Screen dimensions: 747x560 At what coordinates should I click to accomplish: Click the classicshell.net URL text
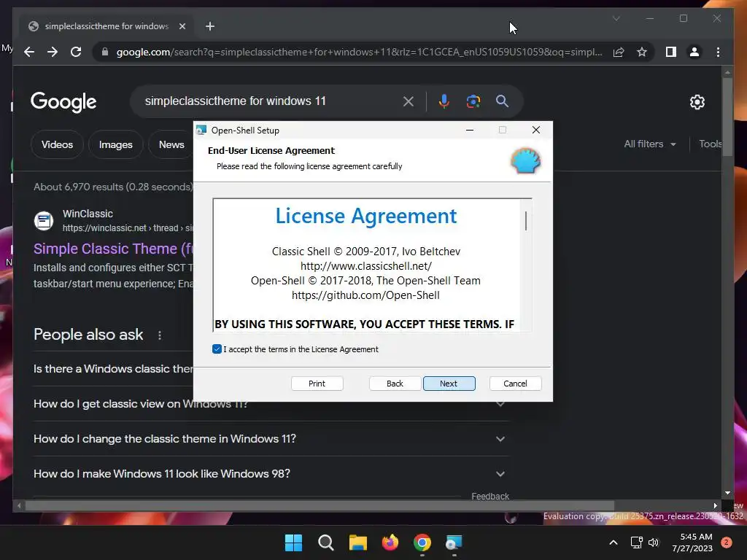click(x=366, y=266)
